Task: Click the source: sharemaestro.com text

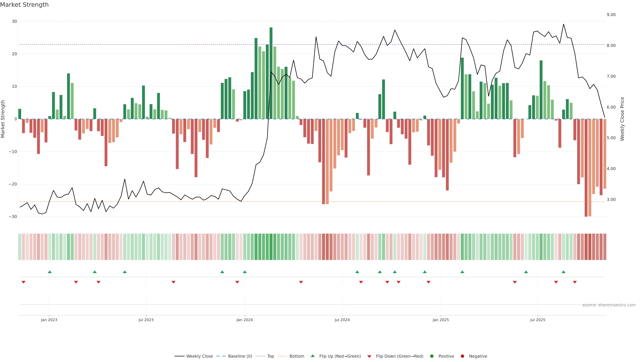Action: (609, 305)
